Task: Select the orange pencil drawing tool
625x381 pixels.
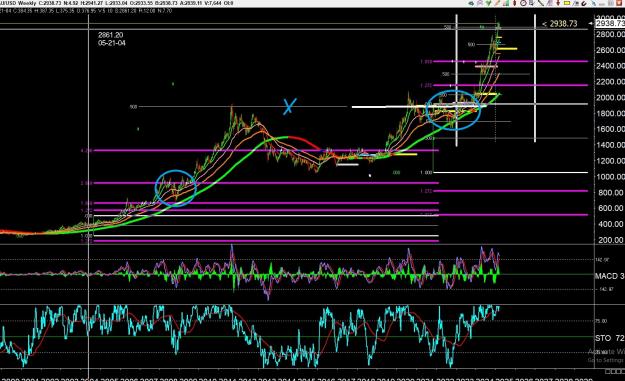Action: (x=497, y=3)
